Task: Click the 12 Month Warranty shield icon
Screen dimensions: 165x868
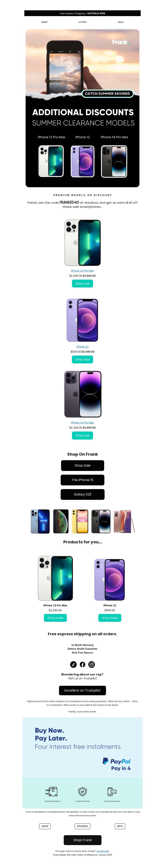Action: [x=82, y=791]
